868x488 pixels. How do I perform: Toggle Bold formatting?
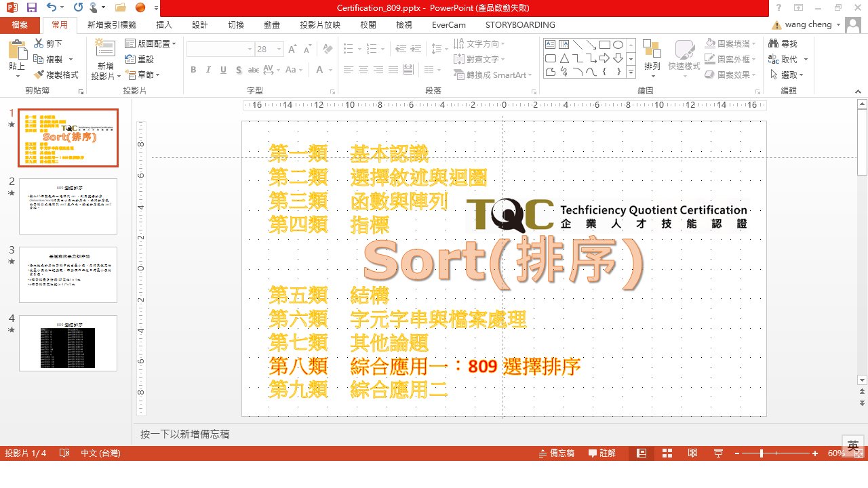click(x=193, y=70)
